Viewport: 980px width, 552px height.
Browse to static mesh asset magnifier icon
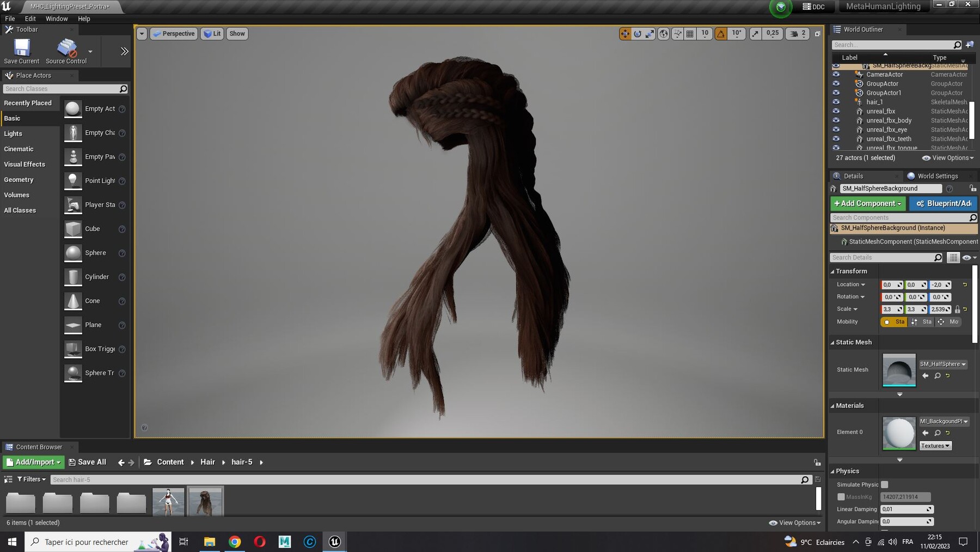[937, 376]
